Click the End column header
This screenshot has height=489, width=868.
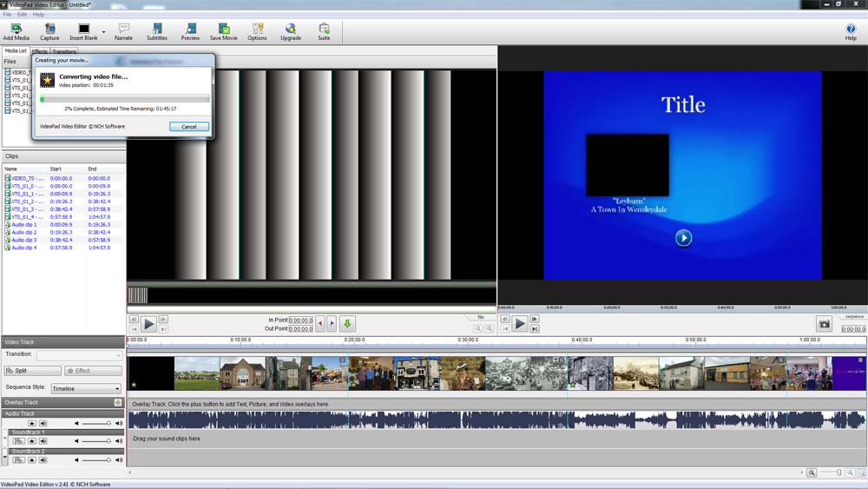tap(92, 169)
